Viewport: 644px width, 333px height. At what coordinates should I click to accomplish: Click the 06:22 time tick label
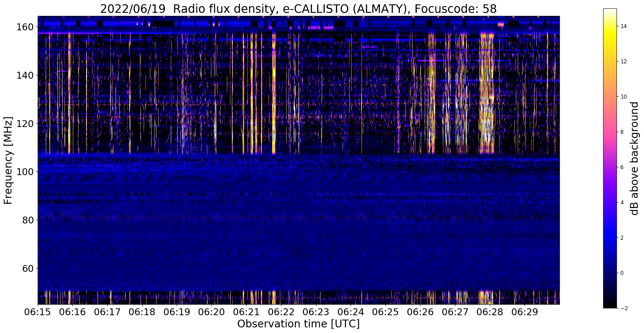point(281,312)
